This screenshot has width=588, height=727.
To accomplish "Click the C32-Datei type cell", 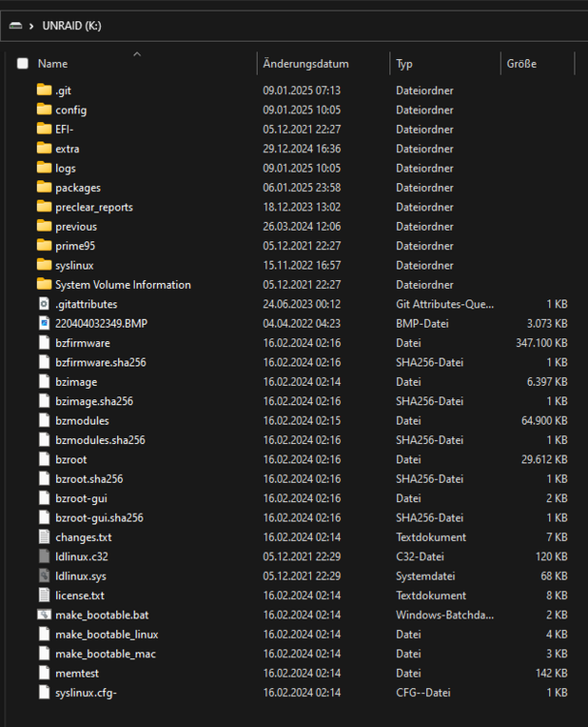I will point(419,556).
